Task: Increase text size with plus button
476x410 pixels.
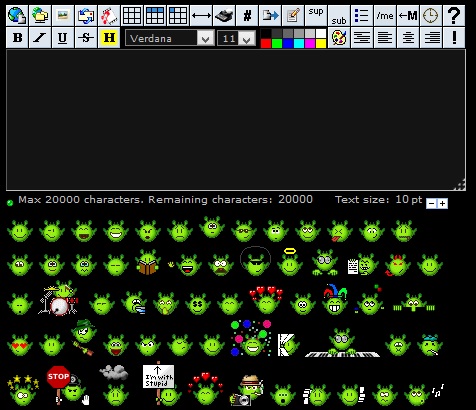Action: (x=442, y=203)
